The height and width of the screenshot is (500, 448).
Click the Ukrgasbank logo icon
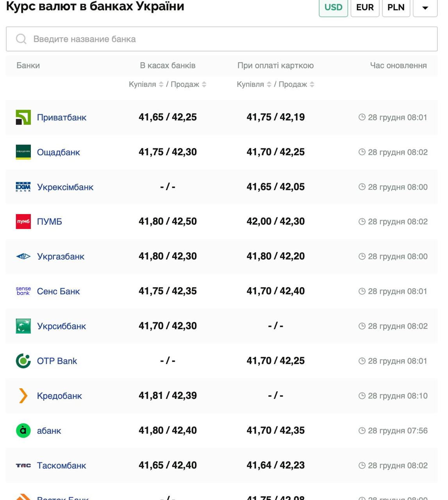click(x=23, y=256)
